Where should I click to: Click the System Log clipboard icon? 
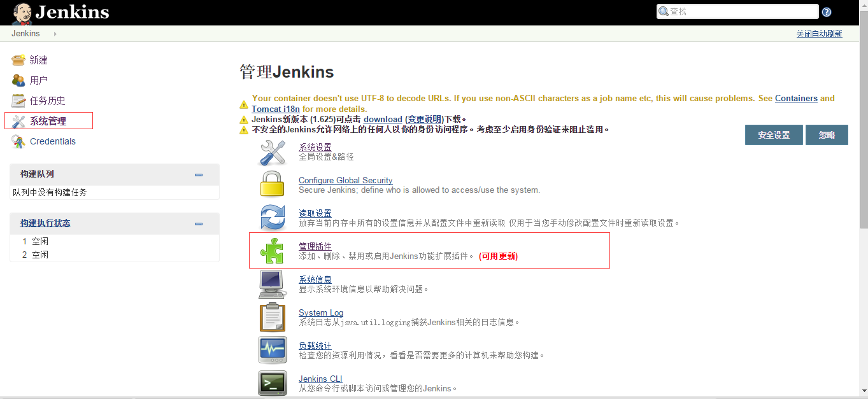273,317
